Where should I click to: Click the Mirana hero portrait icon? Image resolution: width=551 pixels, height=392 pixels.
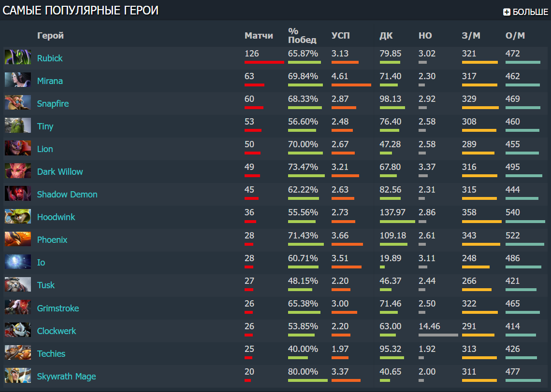tap(18, 80)
